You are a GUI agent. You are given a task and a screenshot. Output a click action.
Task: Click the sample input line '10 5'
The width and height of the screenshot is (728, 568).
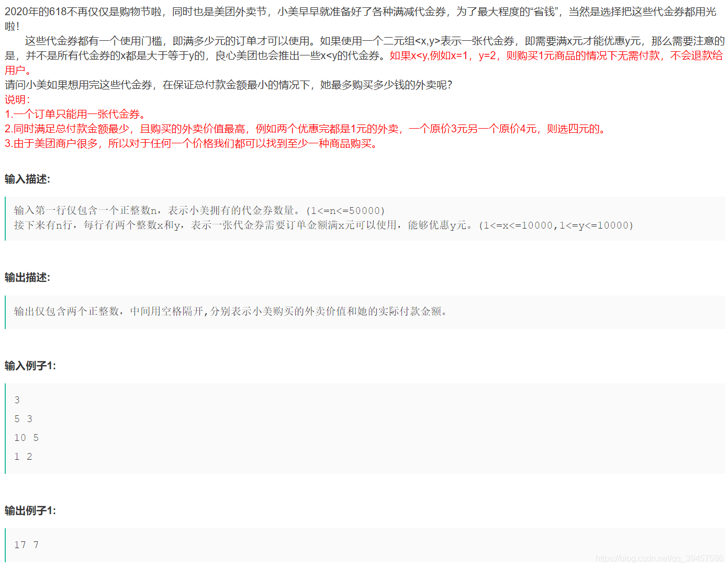[x=26, y=438]
